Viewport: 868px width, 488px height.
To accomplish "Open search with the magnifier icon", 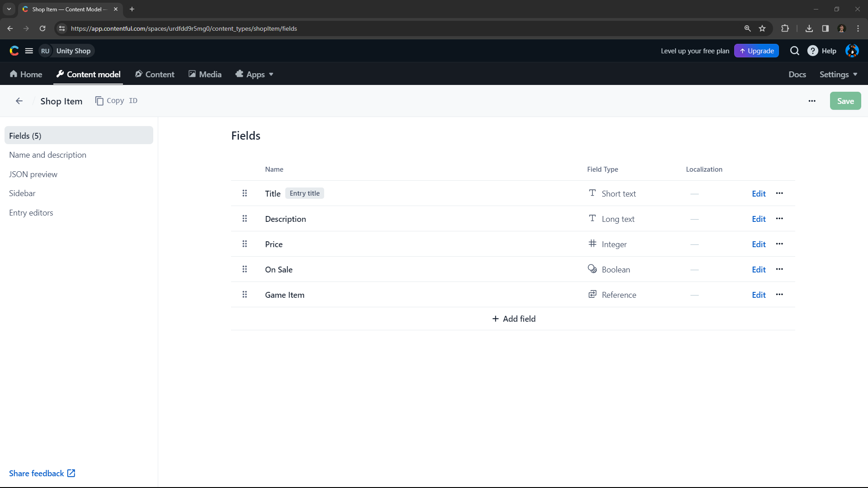I will [x=794, y=51].
